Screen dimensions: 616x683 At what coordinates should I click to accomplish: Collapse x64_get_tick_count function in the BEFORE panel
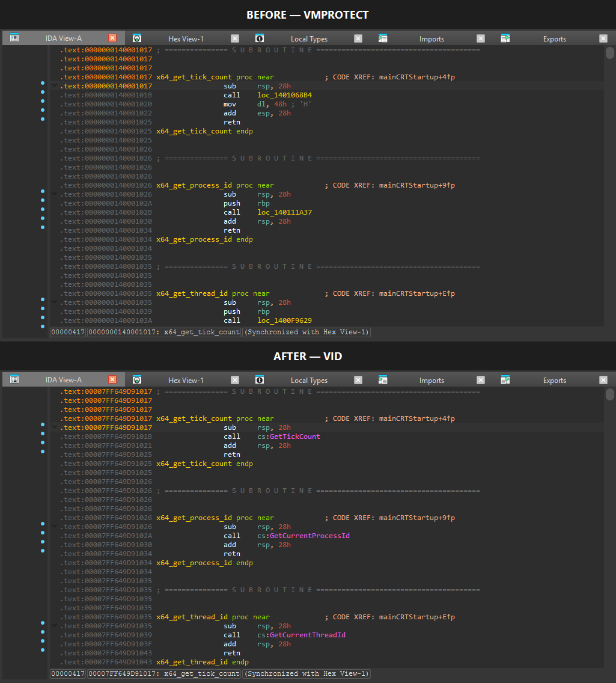click(55, 86)
